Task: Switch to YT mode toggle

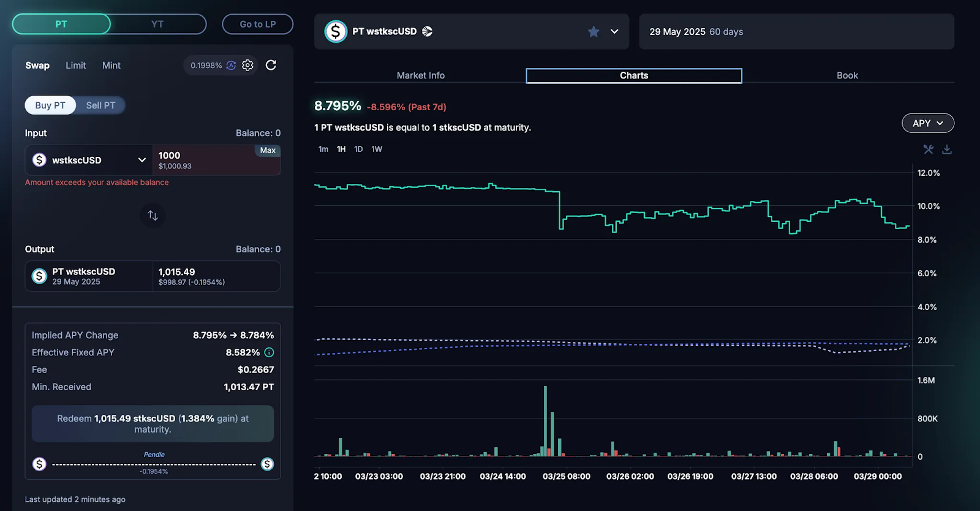Action: coord(157,24)
